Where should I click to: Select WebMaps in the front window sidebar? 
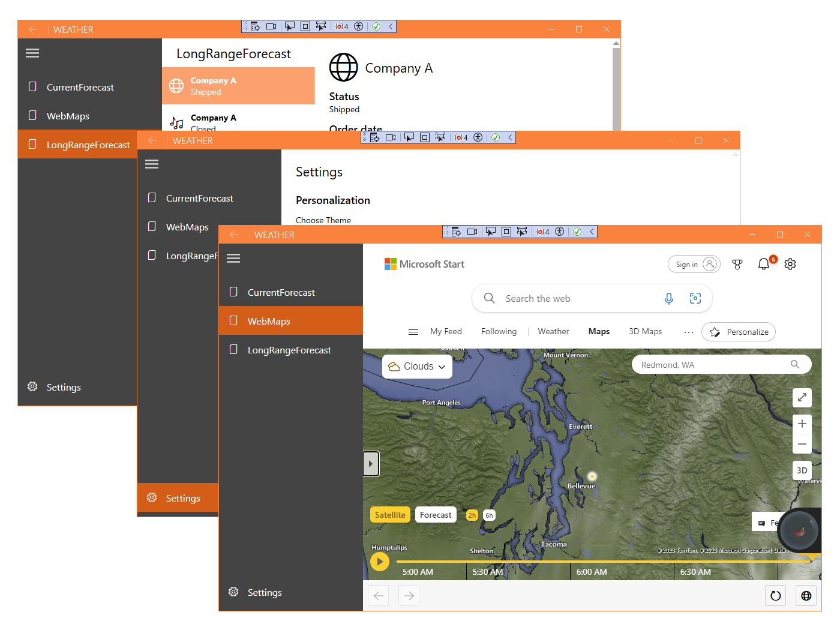(x=291, y=321)
